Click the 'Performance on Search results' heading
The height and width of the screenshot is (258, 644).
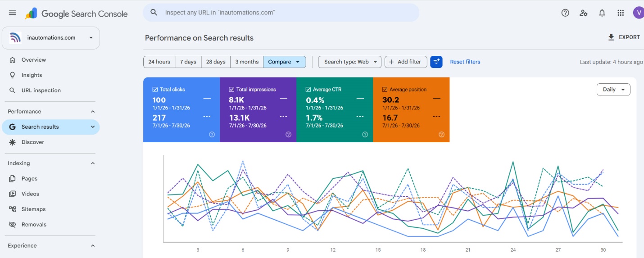tap(199, 38)
